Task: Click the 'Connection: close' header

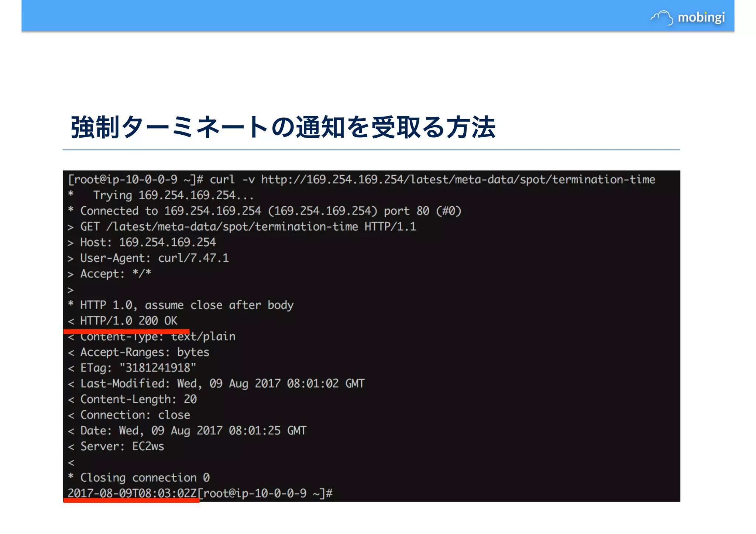Action: [129, 415]
